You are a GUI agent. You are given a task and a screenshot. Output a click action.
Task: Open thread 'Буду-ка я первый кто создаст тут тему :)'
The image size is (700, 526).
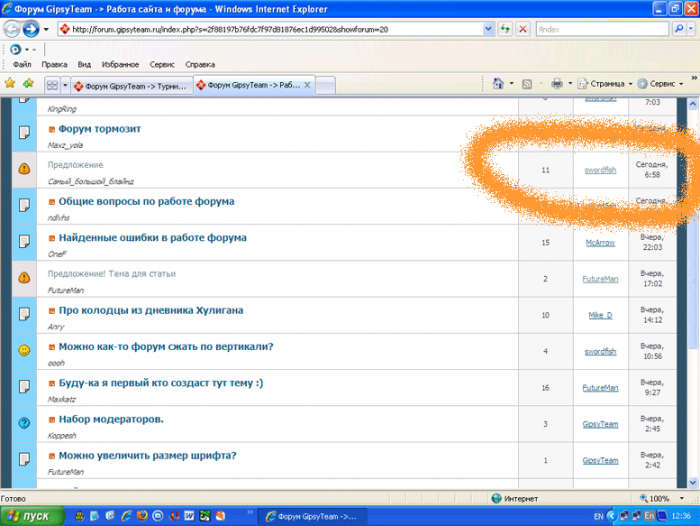(161, 383)
